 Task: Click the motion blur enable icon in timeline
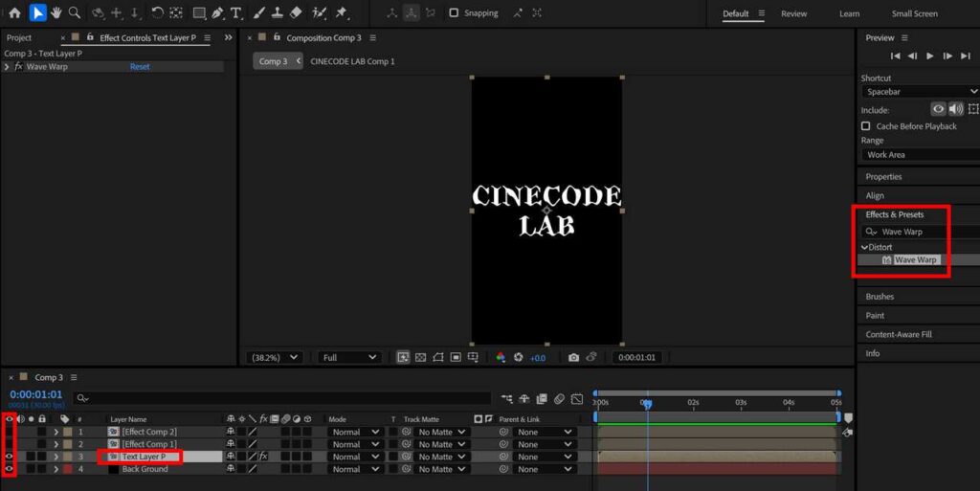[559, 398]
